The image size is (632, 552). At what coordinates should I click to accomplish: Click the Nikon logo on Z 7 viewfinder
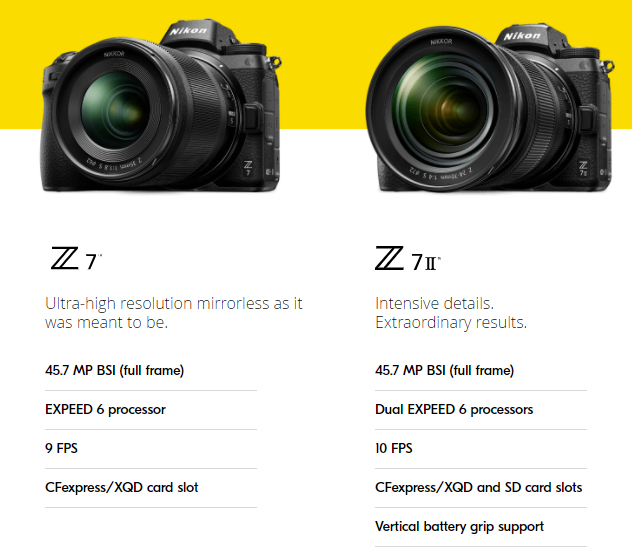click(188, 31)
